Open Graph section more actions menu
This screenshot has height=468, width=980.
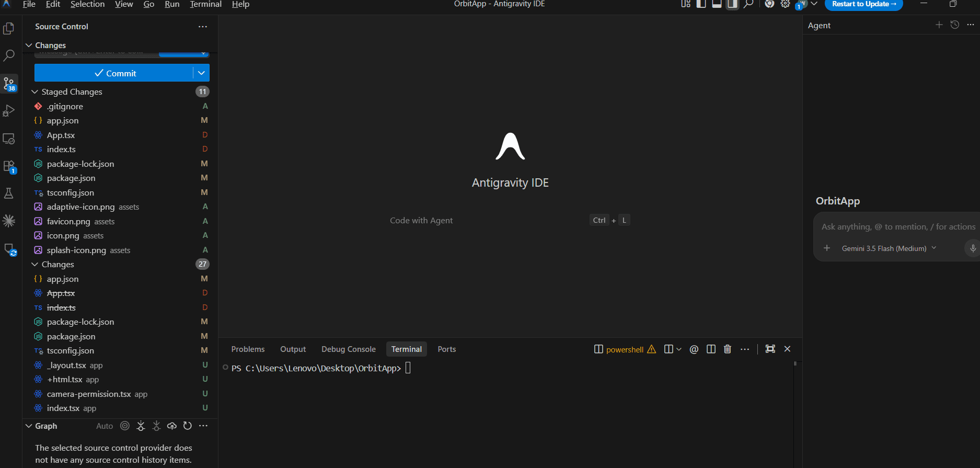(x=203, y=426)
